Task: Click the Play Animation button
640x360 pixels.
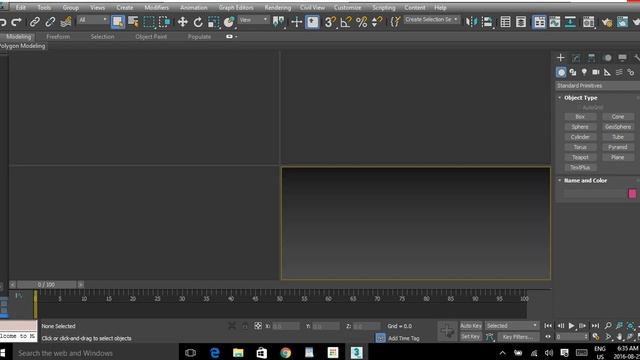Action: click(571, 326)
